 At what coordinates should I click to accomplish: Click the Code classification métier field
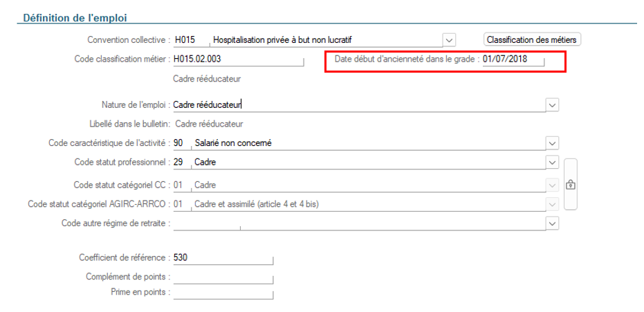(238, 60)
